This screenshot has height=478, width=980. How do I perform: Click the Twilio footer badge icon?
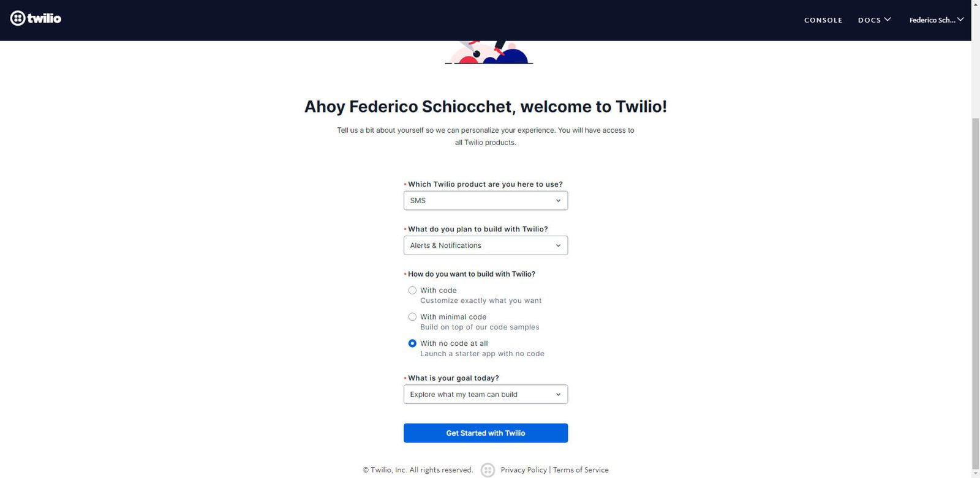coord(488,470)
